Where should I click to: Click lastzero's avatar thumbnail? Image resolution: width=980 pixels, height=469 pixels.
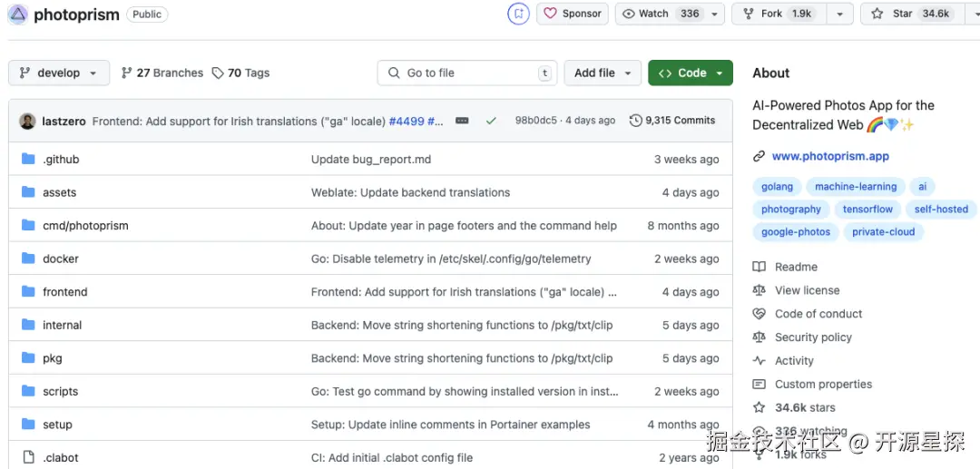pyautogui.click(x=27, y=121)
